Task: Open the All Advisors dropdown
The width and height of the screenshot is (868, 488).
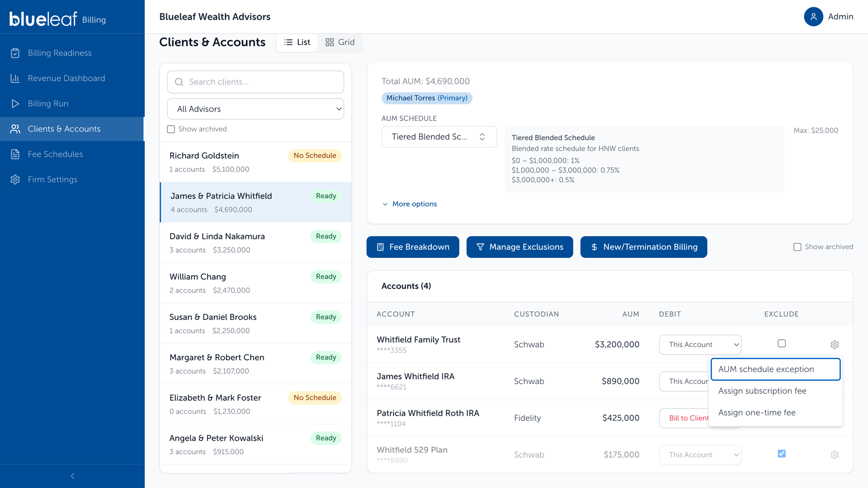Action: click(255, 109)
